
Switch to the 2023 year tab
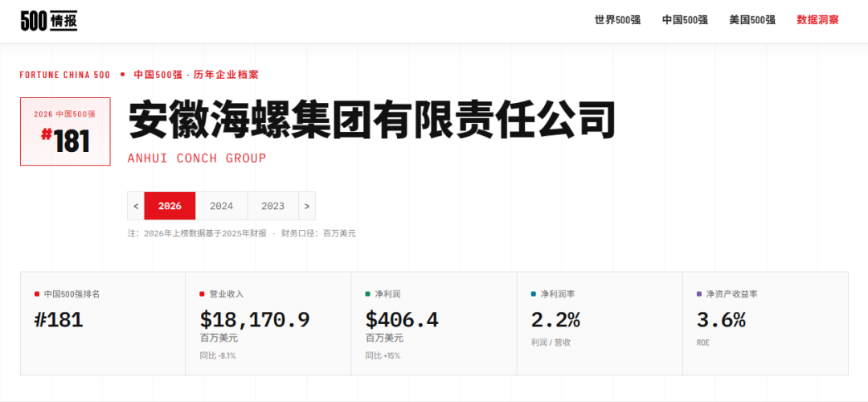click(273, 206)
